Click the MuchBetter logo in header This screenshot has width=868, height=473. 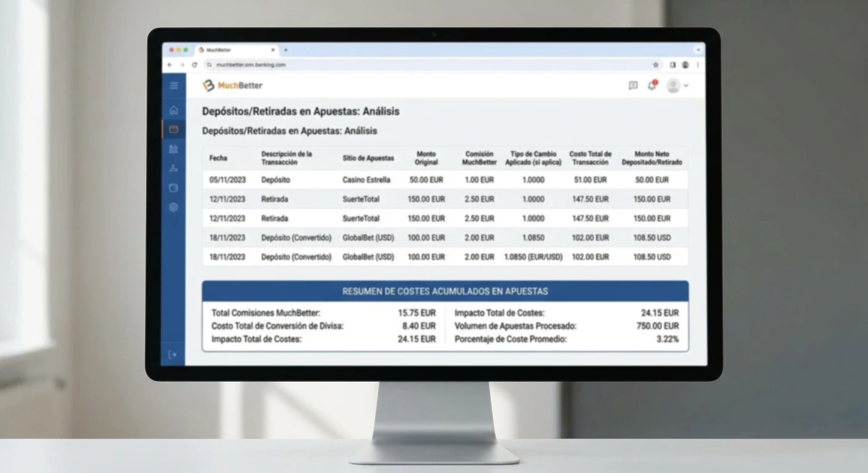233,86
